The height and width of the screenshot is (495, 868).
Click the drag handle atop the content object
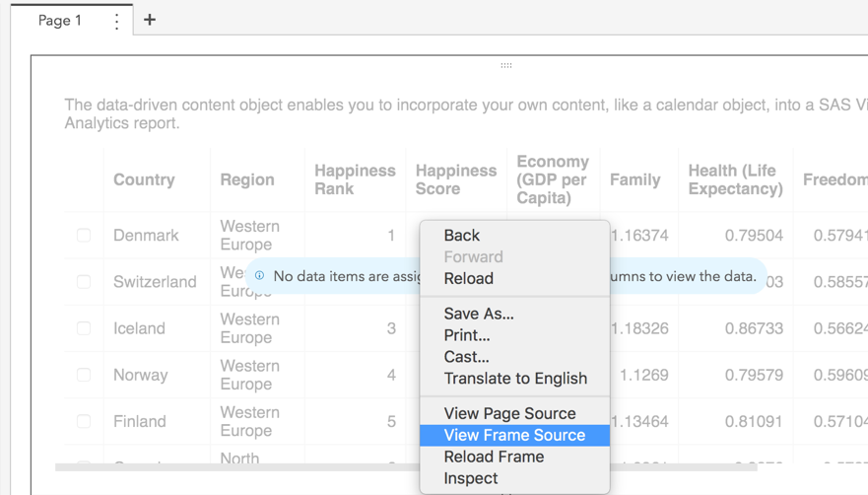pyautogui.click(x=506, y=65)
